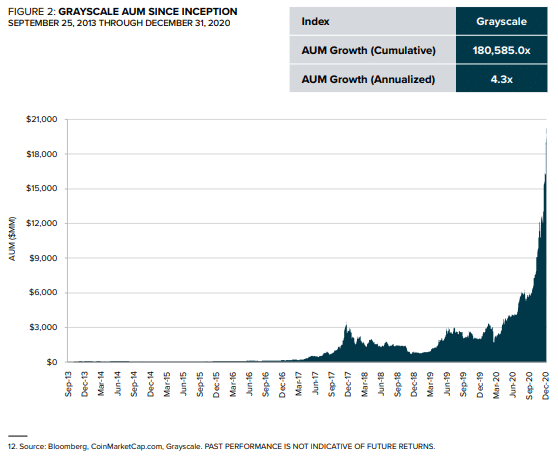
Task: Click the 'Grayscale' table header cell
Action: point(501,21)
